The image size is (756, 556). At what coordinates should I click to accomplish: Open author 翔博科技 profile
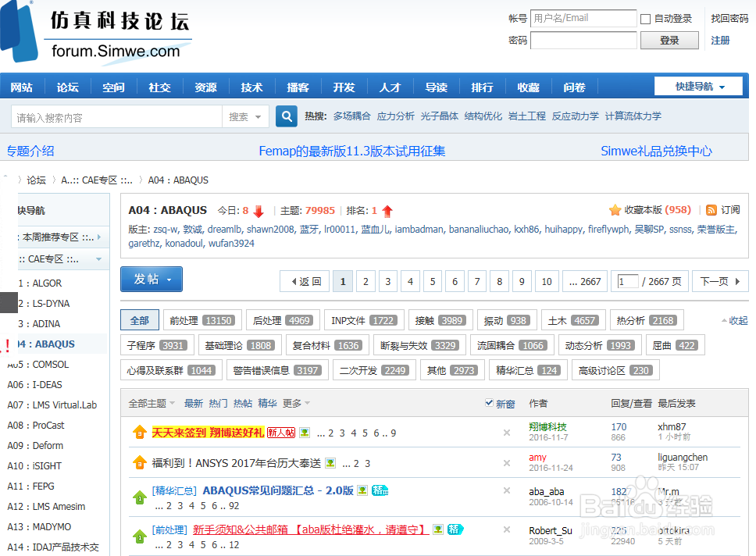click(547, 427)
